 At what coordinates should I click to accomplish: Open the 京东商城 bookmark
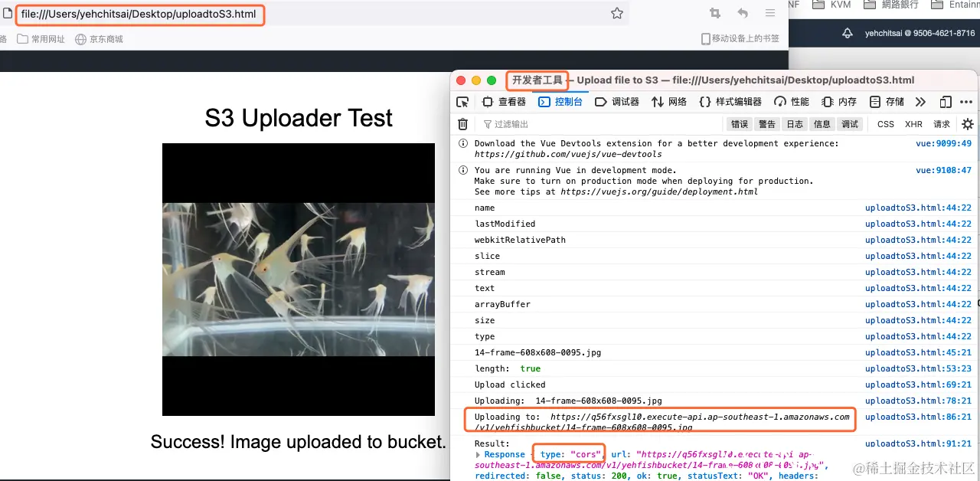(x=99, y=39)
